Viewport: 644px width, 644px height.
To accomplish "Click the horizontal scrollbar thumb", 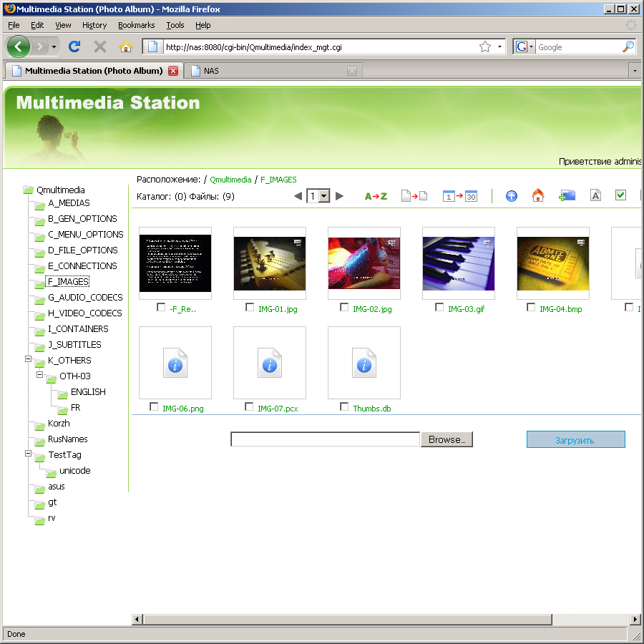I will point(347,619).
